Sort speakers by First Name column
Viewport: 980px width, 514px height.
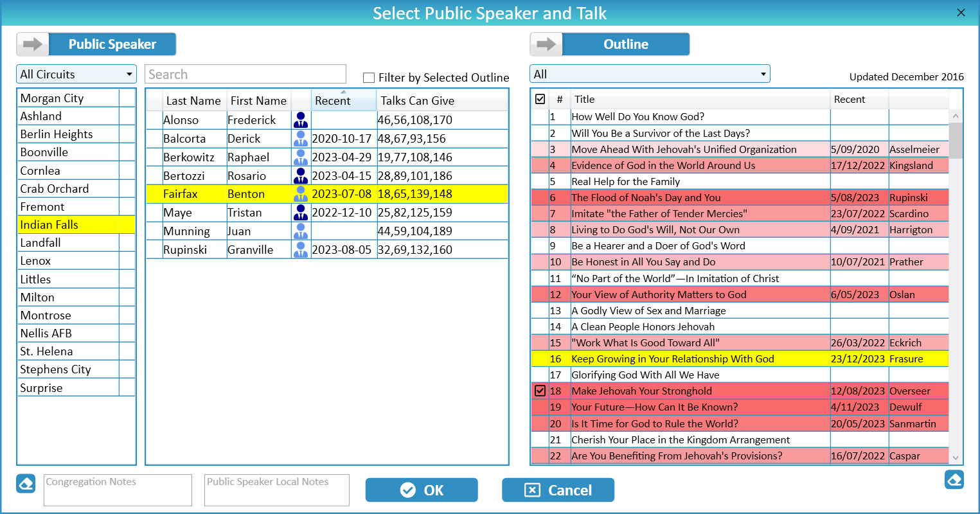point(259,101)
